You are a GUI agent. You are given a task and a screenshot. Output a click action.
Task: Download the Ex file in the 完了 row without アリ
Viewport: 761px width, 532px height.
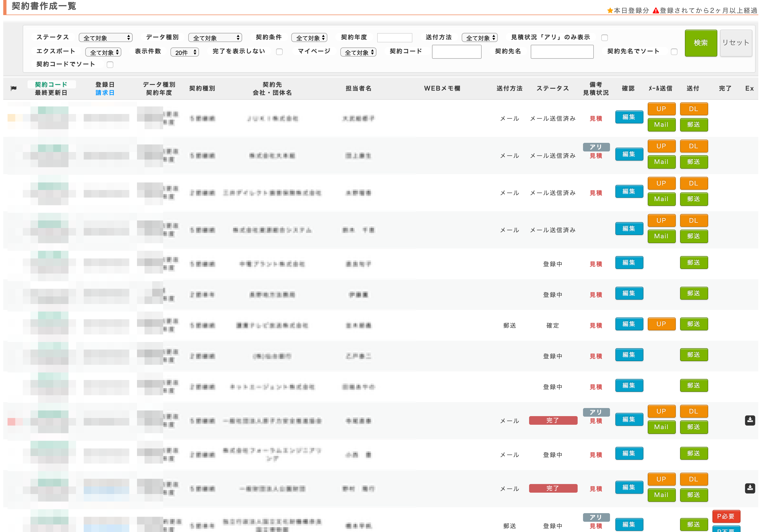click(x=750, y=488)
